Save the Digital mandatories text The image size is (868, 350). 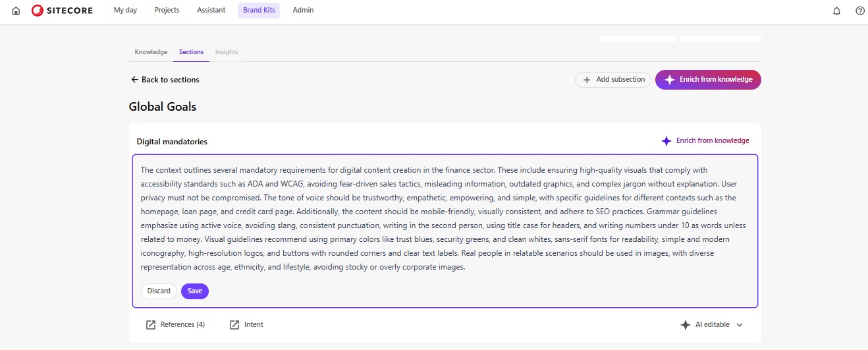195,291
